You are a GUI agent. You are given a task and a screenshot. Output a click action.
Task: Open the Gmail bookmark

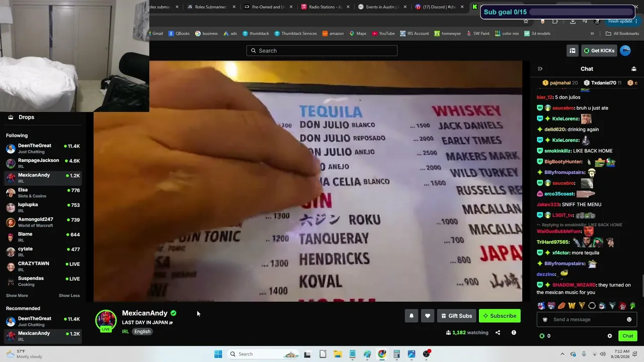[x=157, y=34]
